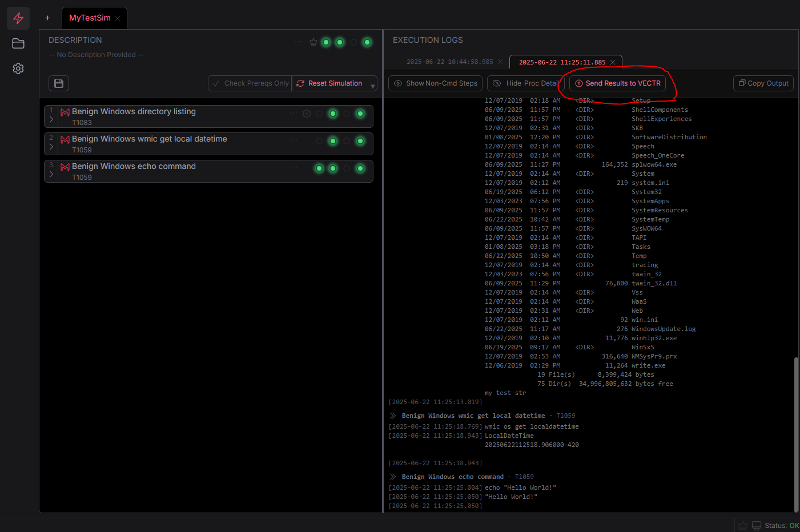
Task: Toggle the first green indicator on echo command step
Action: coord(319,168)
